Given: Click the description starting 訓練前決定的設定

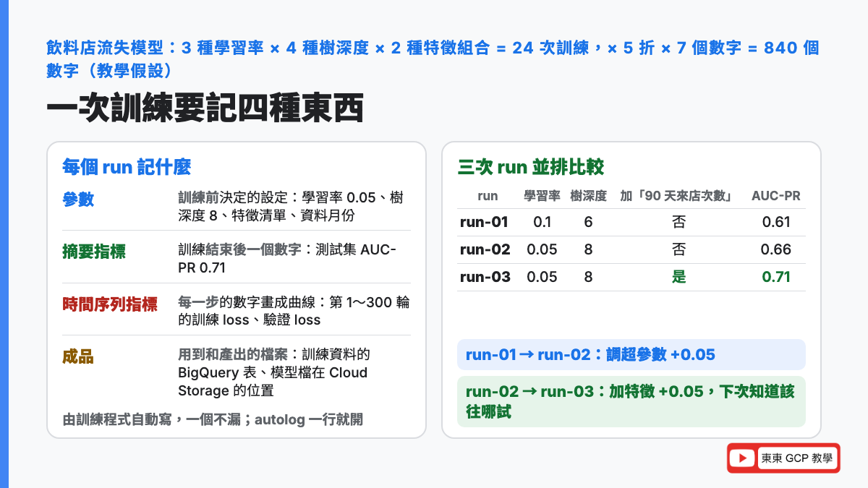Looking at the screenshot, I should [291, 207].
